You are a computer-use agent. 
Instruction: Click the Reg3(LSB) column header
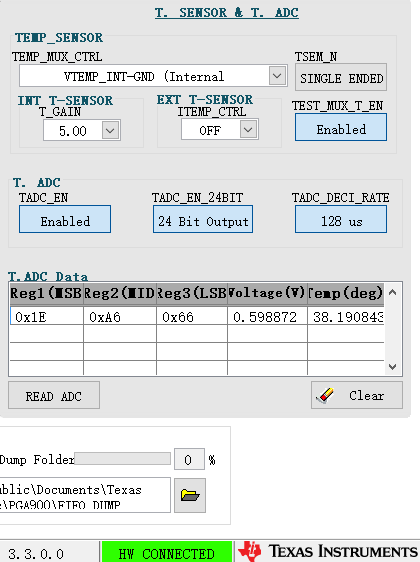(x=192, y=294)
